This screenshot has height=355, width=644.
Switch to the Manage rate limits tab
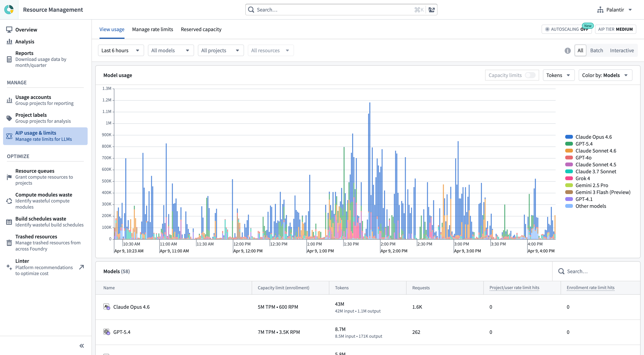tap(153, 29)
